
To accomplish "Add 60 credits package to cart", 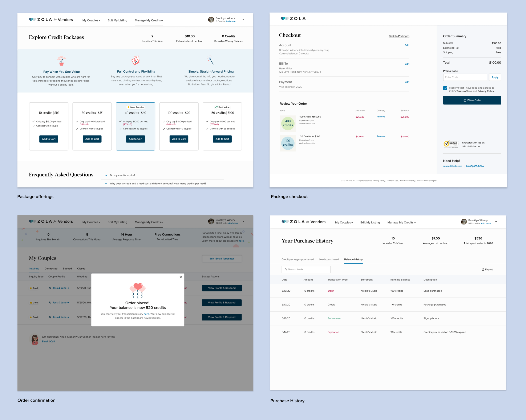I will point(135,139).
